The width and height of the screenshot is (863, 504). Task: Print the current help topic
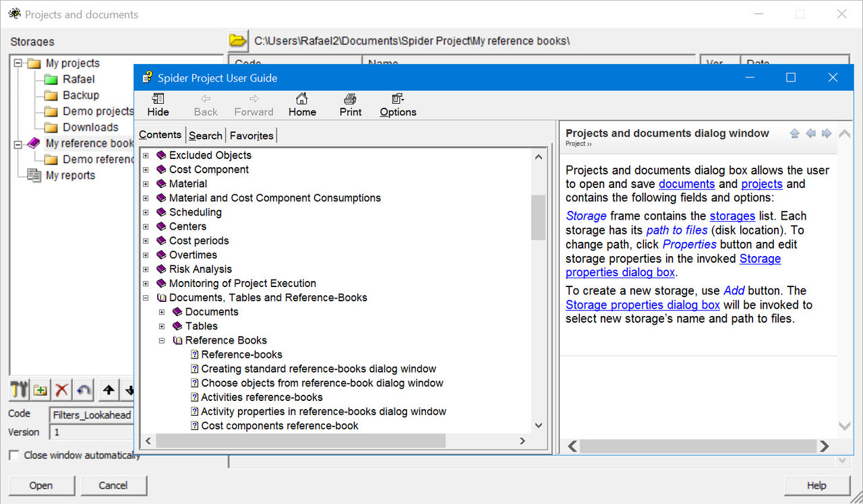click(x=351, y=105)
